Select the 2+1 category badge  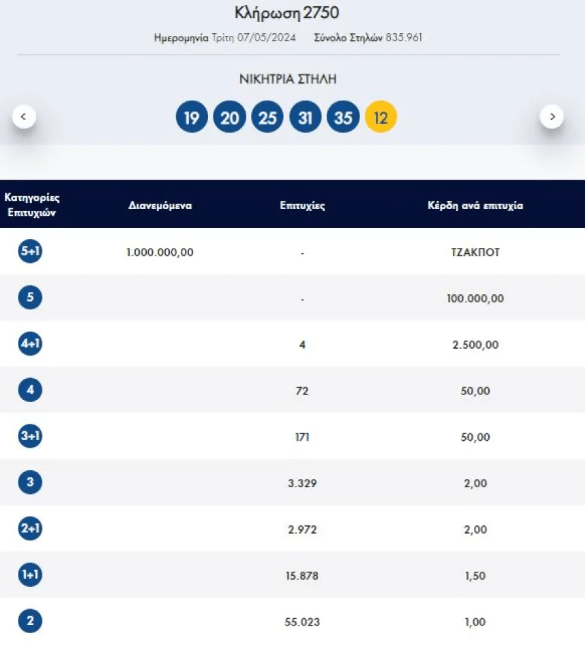[x=30, y=528]
